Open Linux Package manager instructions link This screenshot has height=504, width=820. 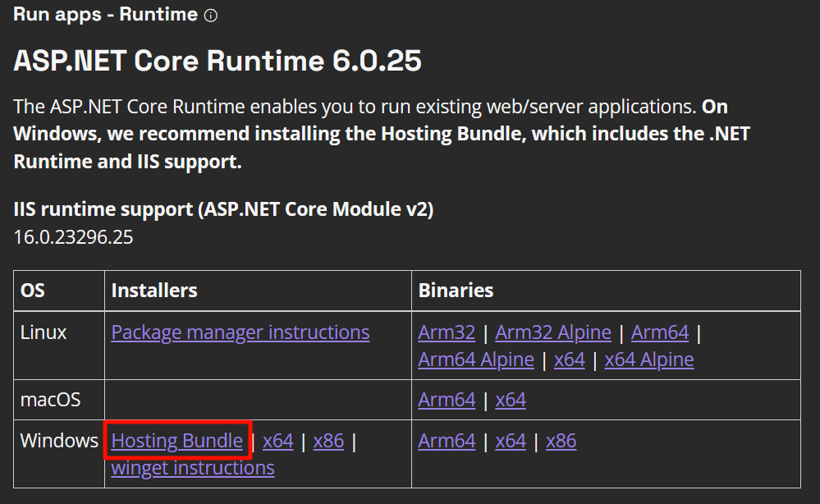(x=241, y=332)
